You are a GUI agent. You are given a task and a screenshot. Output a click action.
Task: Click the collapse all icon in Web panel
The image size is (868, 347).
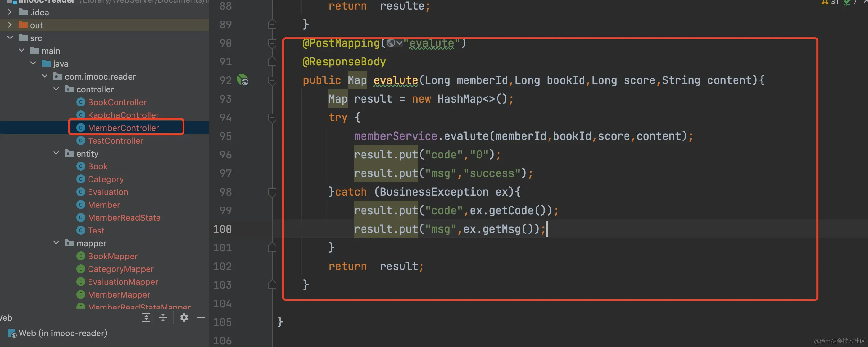pos(163,317)
